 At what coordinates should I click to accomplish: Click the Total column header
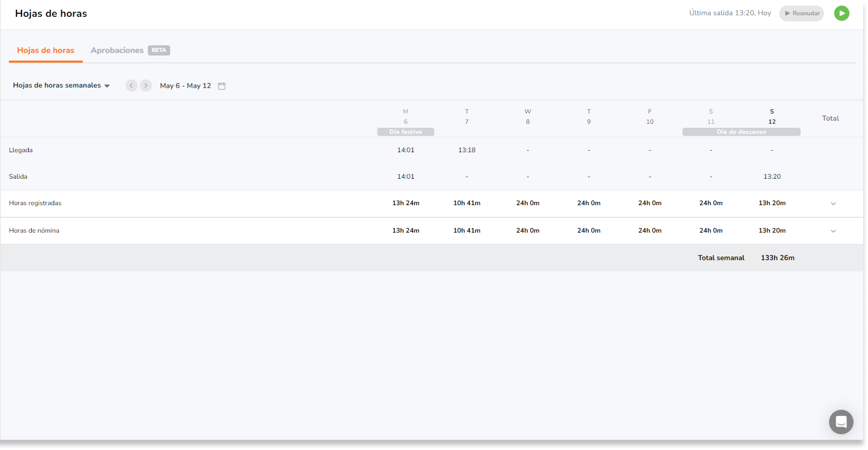click(x=830, y=118)
